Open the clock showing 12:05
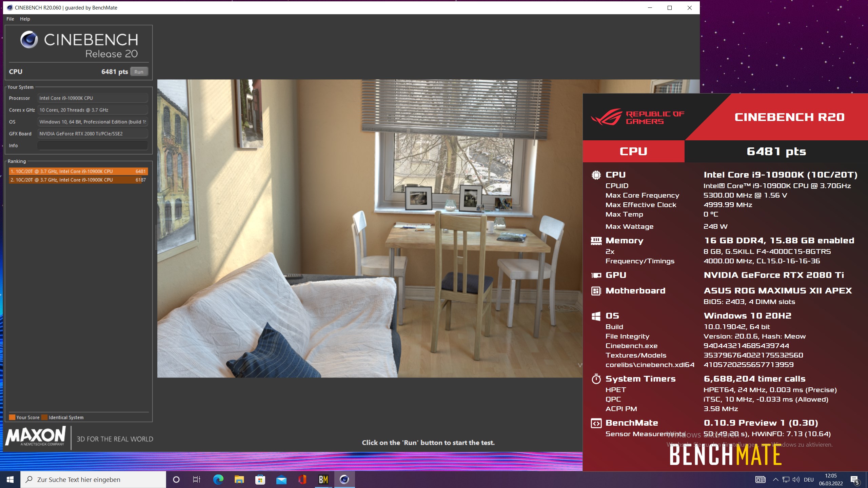This screenshot has width=868, height=488. (831, 480)
